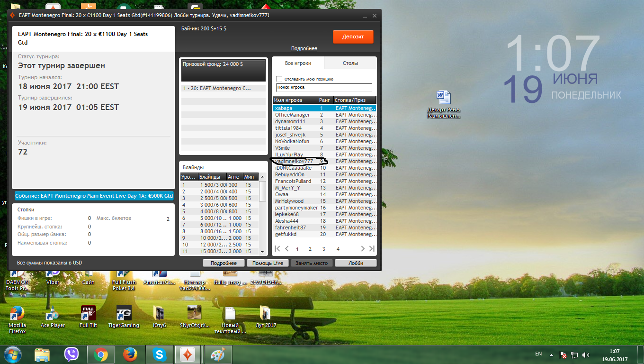Sort by Стопка/Приз column header

pyautogui.click(x=355, y=100)
